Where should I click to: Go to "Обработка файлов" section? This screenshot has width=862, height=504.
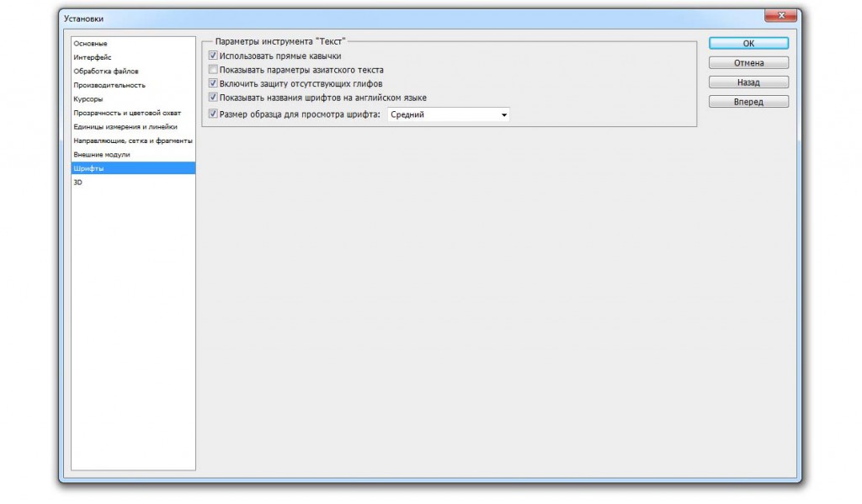tap(106, 71)
